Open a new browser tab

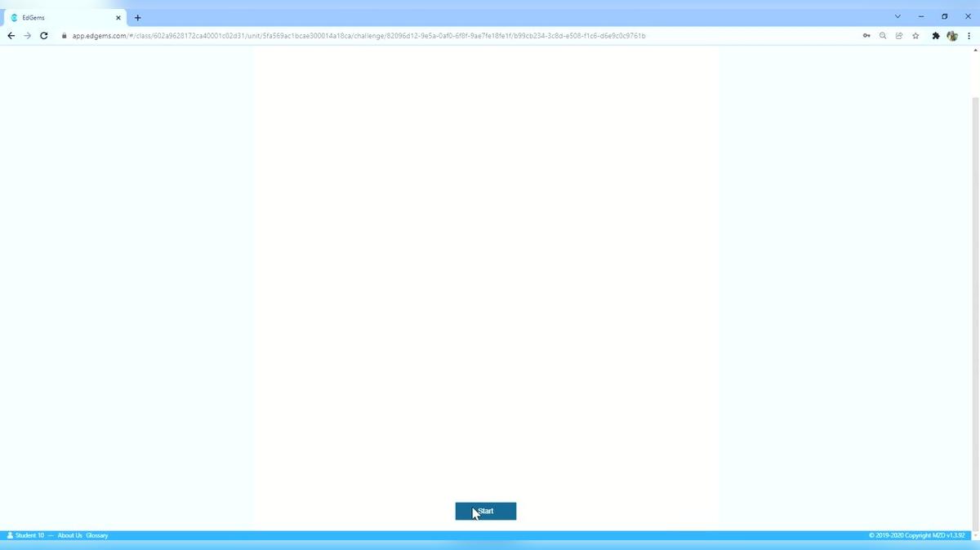pyautogui.click(x=137, y=17)
